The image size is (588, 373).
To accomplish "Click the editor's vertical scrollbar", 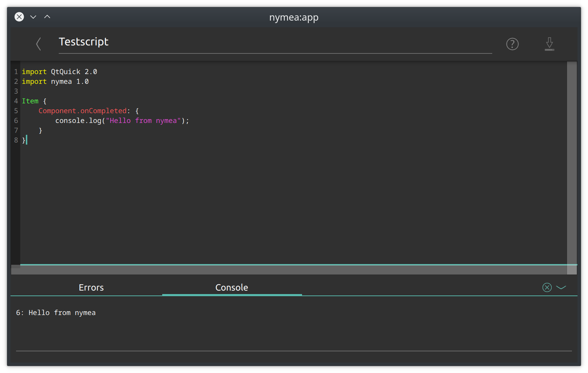I will click(572, 163).
